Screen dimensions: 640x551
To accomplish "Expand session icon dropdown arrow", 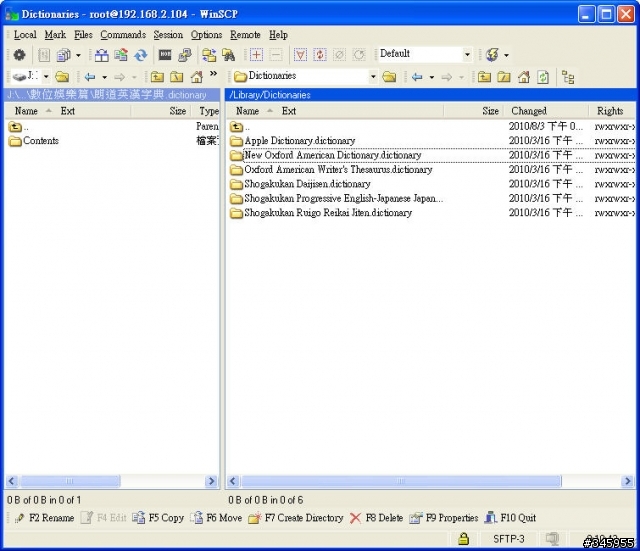I will click(507, 55).
